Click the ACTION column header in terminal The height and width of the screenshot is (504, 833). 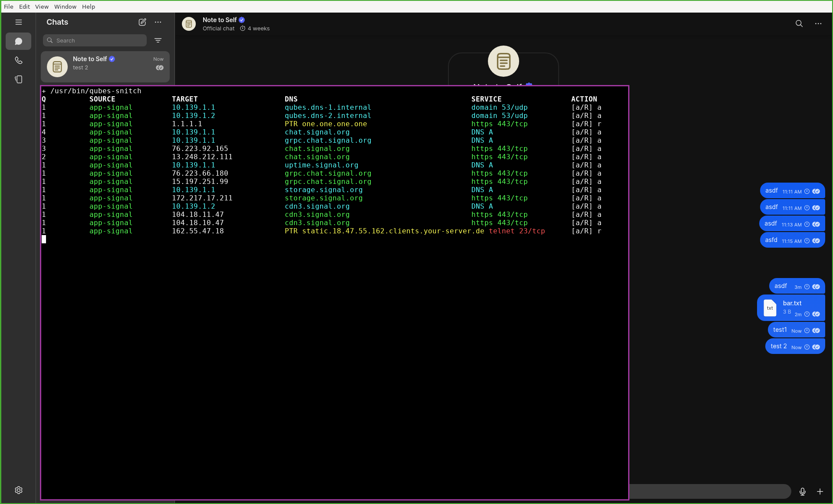(x=584, y=99)
